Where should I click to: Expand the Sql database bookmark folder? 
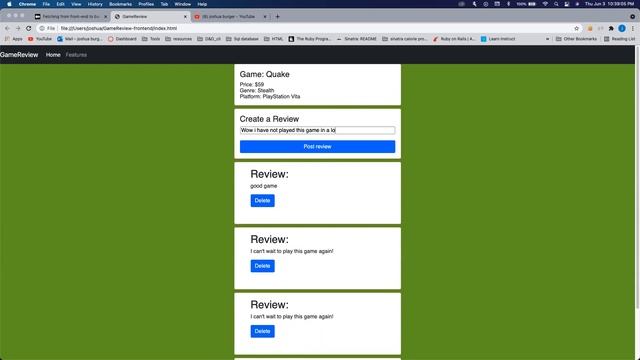click(x=242, y=39)
